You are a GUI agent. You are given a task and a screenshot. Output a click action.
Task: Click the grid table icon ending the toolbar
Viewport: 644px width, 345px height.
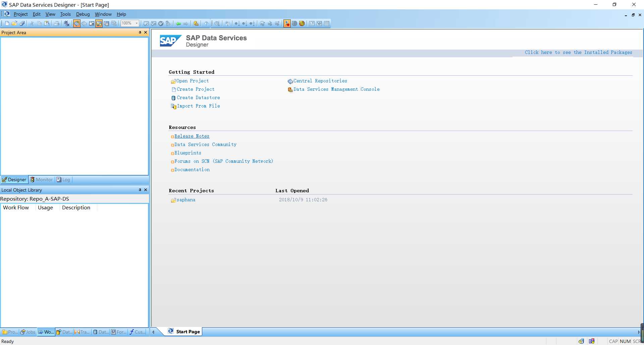[327, 23]
